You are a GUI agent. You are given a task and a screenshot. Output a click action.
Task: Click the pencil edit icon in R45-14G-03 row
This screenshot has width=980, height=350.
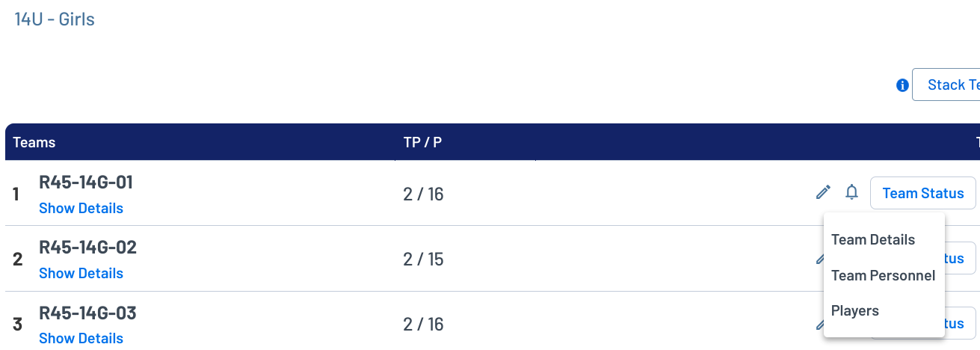pos(819,325)
